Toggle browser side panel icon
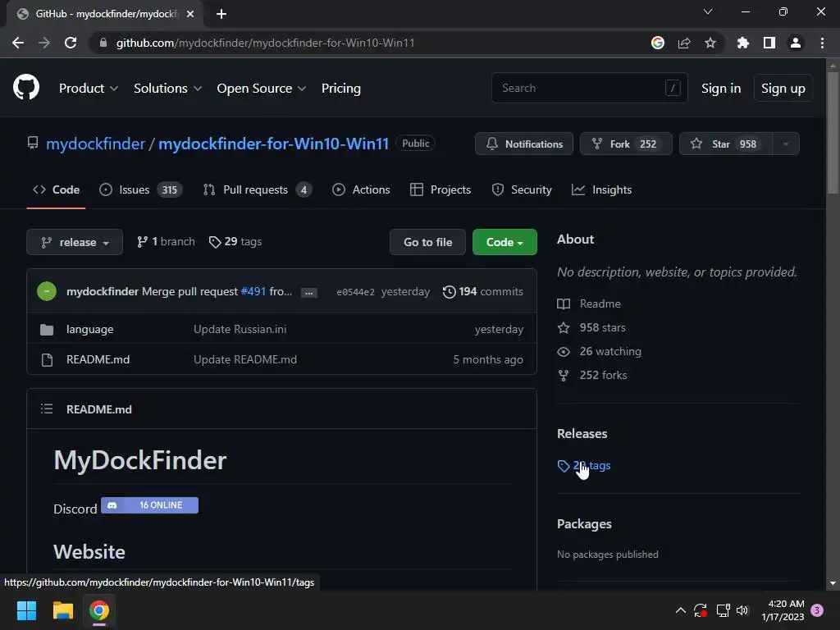This screenshot has width=840, height=630. (x=769, y=43)
